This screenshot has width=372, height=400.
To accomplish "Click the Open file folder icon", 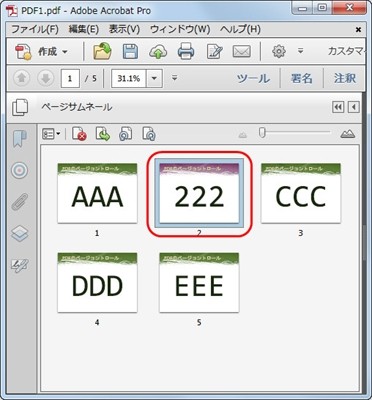I will point(102,52).
